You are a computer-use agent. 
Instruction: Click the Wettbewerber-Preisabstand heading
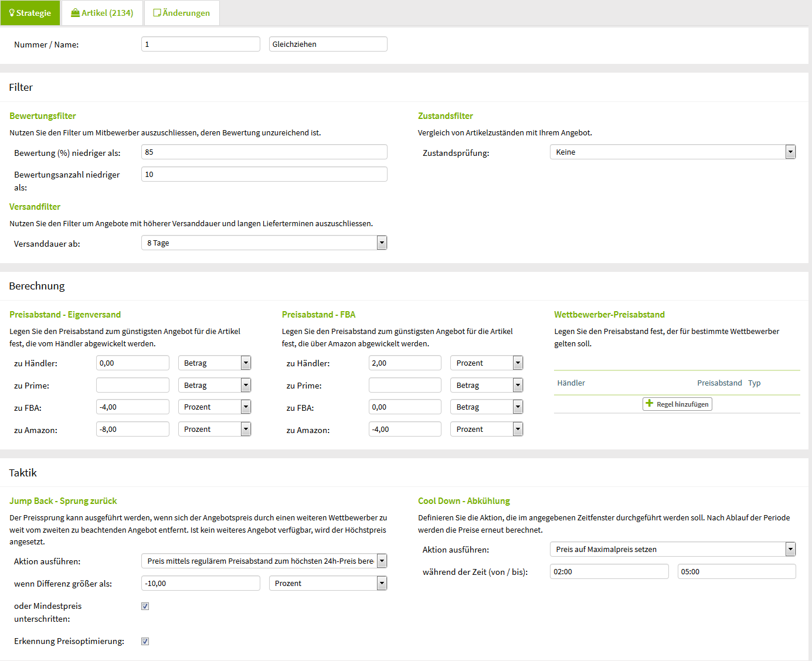pyautogui.click(x=609, y=315)
